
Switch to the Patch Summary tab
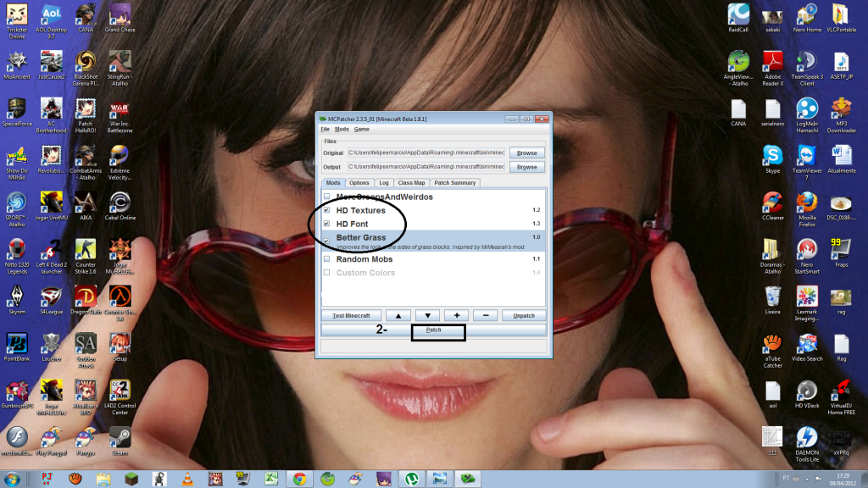point(456,183)
